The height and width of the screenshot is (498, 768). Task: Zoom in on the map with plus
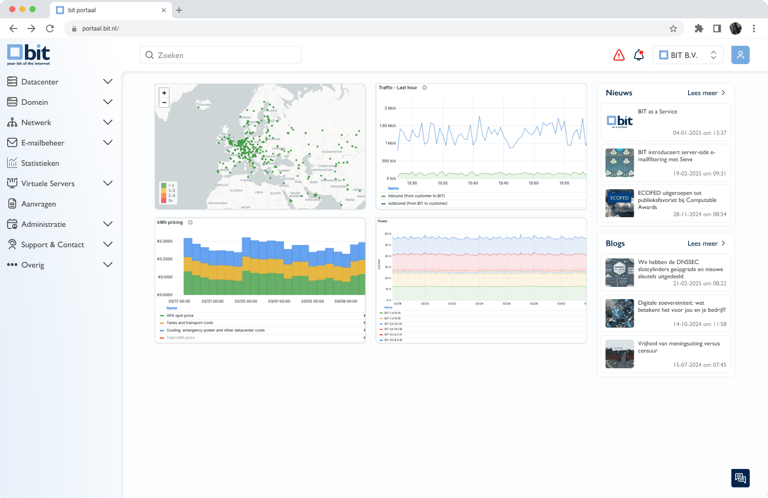164,93
